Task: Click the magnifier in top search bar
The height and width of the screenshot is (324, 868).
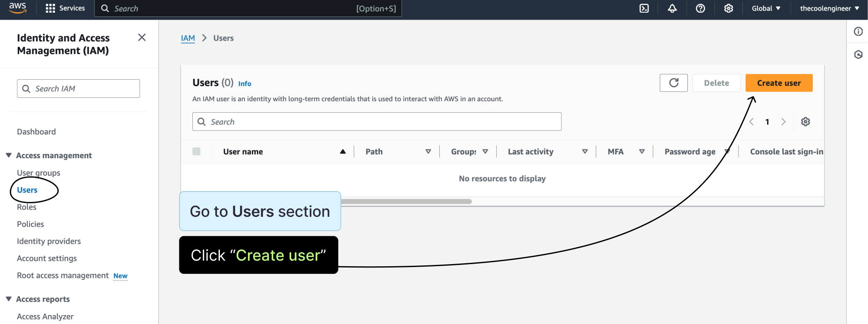Action: (x=105, y=8)
